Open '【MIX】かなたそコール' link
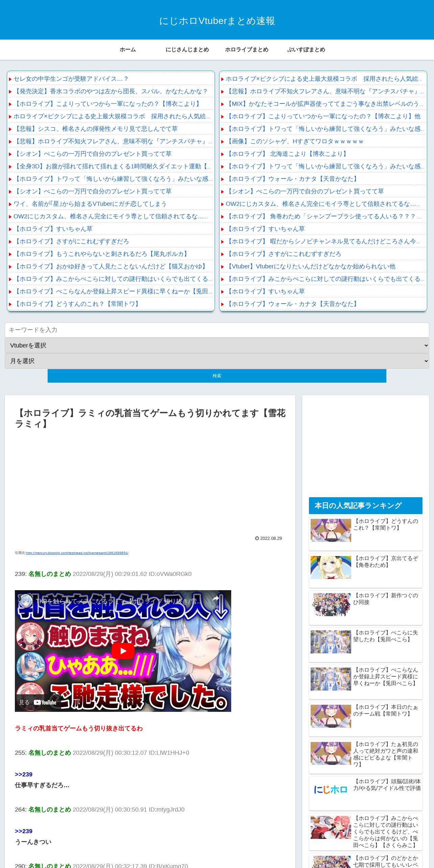This screenshot has width=434, height=868. tap(324, 104)
